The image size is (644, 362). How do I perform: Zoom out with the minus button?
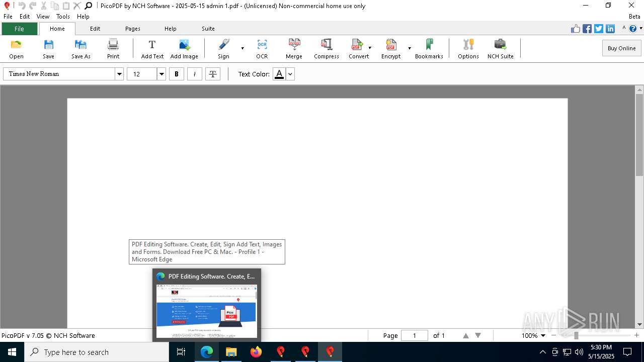coord(554,335)
